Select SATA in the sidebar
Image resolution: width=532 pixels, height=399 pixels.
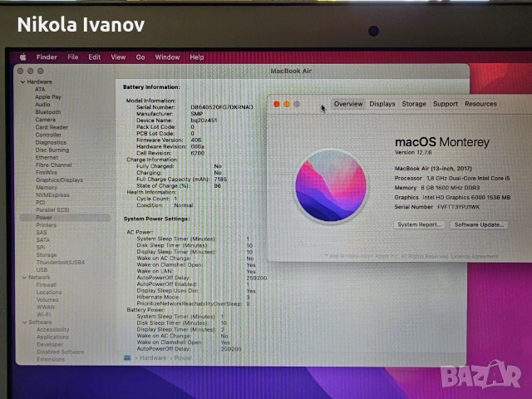click(42, 240)
